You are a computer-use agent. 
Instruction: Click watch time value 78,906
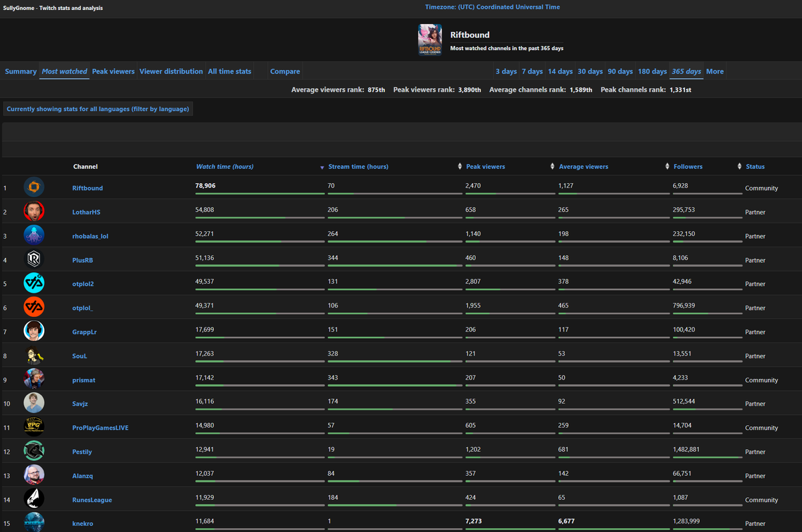[205, 186]
